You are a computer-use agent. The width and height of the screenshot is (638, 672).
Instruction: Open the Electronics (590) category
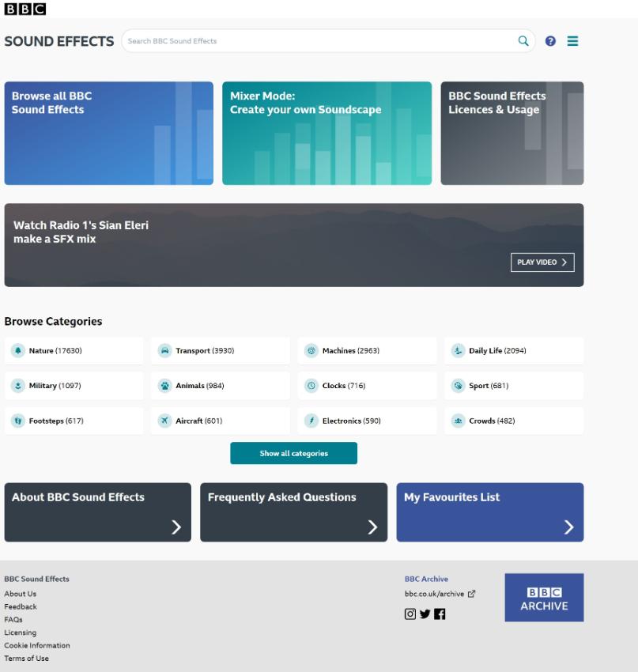pos(367,421)
